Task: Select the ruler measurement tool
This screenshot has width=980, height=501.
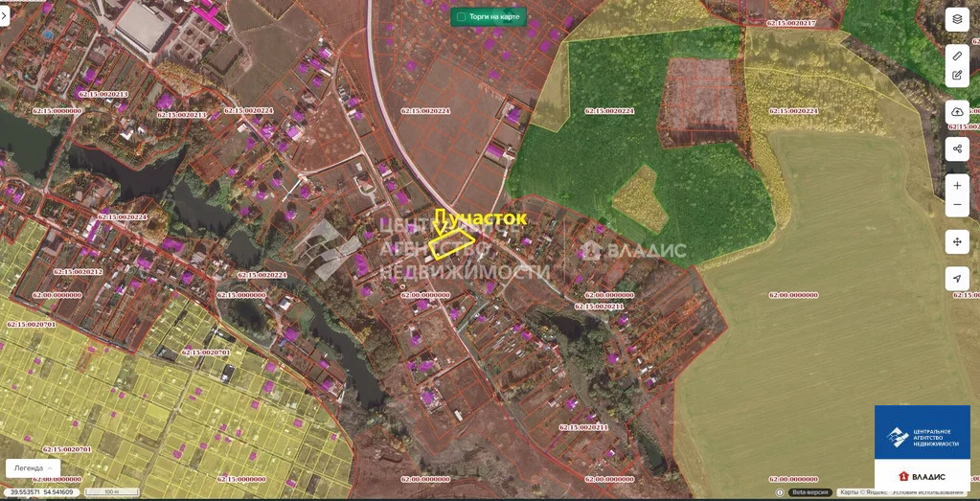Action: pyautogui.click(x=956, y=57)
